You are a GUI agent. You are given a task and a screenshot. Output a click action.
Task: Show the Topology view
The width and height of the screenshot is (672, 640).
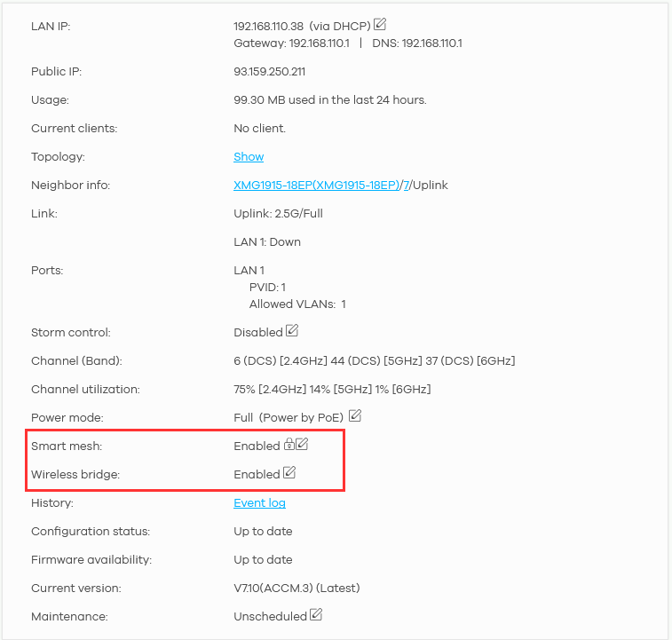pyautogui.click(x=249, y=157)
